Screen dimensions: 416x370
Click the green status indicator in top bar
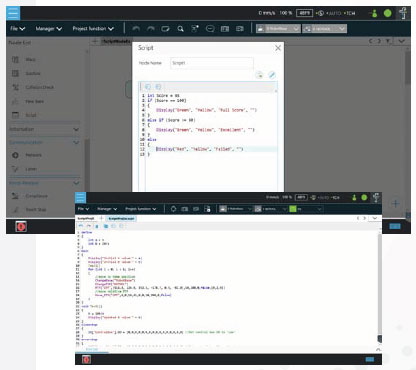[387, 13]
